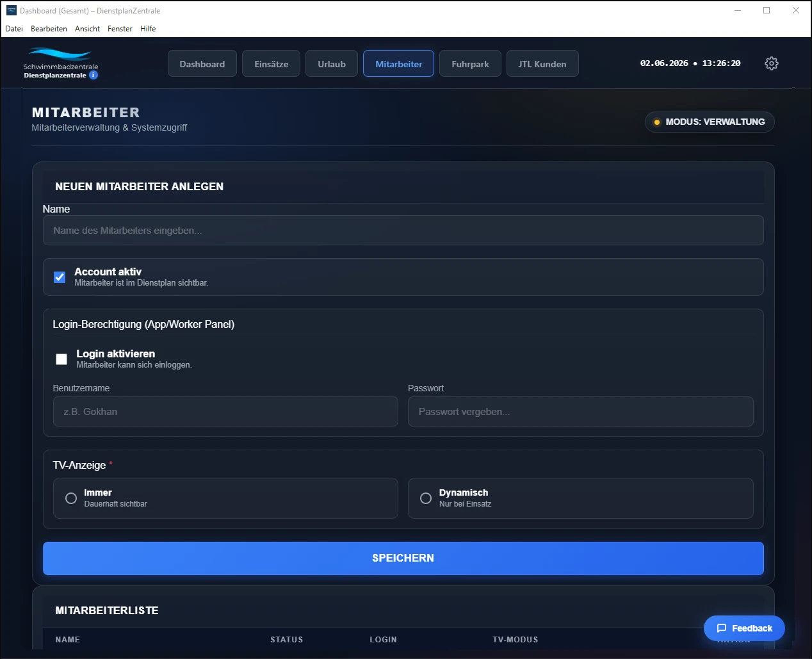Screen dimensions: 812x659
Task: Select the Immer radio option
Action: coord(71,498)
